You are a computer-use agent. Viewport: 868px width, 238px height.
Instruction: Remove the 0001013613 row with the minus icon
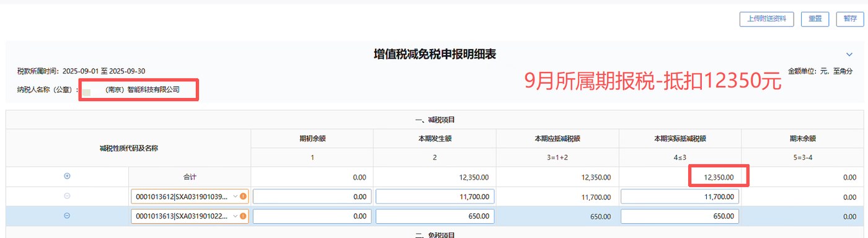click(x=67, y=216)
